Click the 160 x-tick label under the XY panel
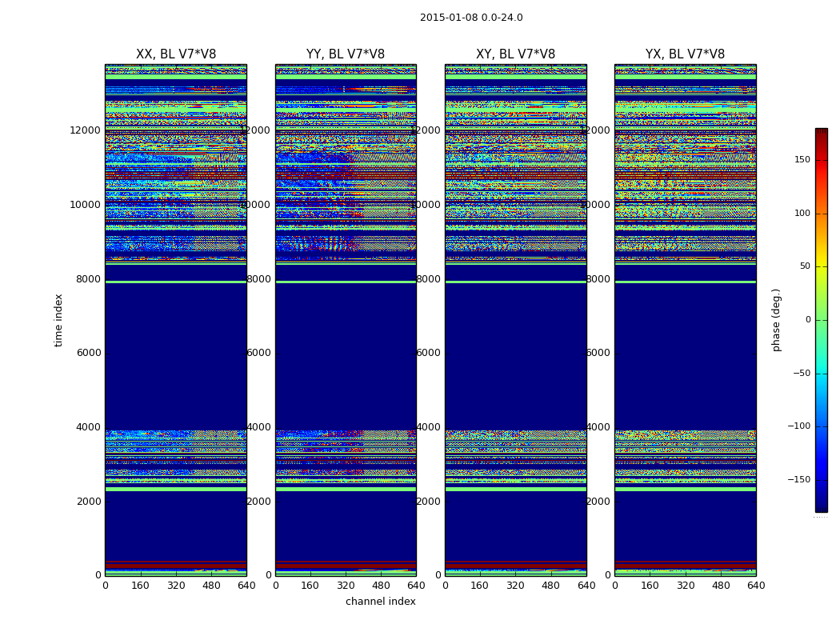The image size is (840, 640). pos(480,586)
